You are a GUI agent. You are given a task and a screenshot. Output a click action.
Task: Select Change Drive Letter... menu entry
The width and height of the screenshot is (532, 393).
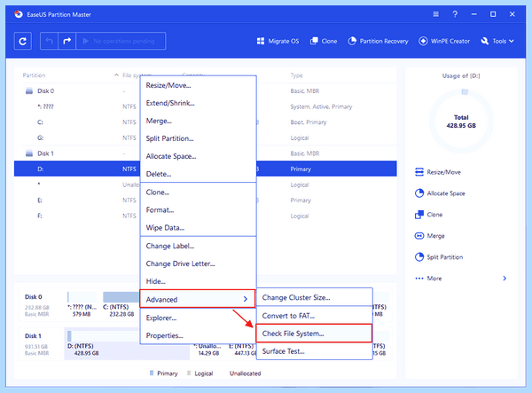pos(198,263)
